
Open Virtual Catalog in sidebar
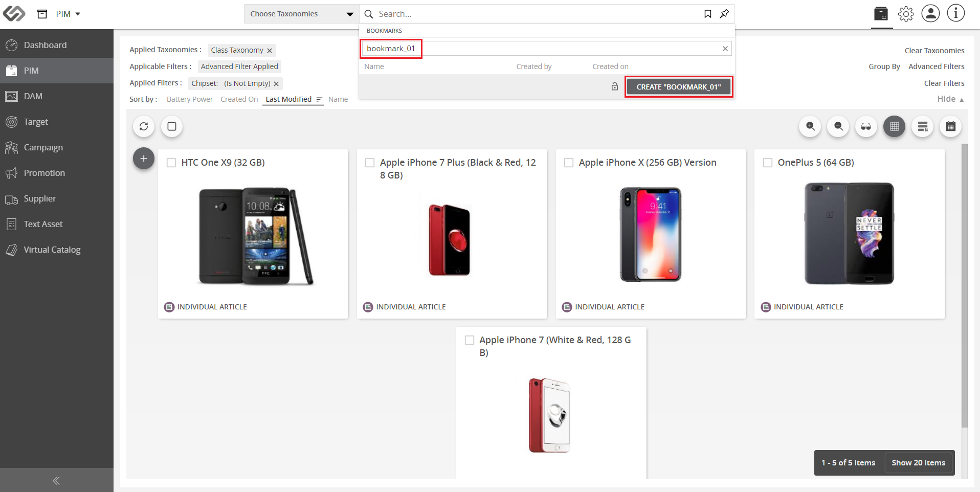pyautogui.click(x=57, y=250)
